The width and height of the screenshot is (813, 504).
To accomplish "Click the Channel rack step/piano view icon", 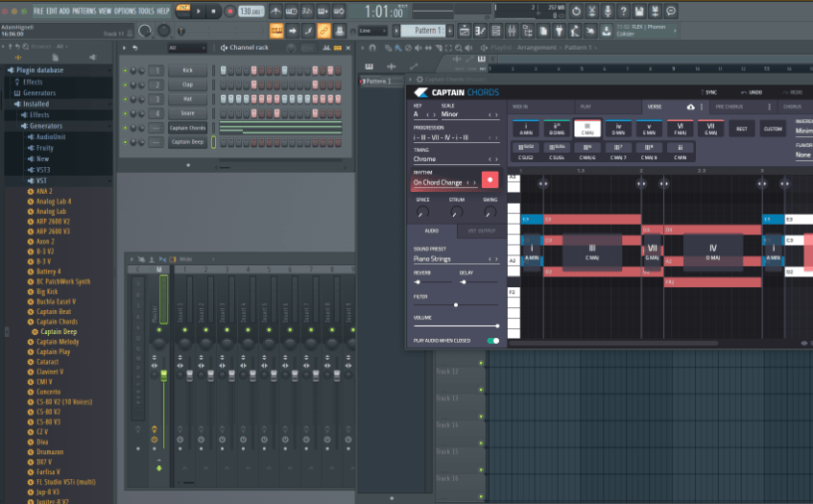I will (x=338, y=48).
